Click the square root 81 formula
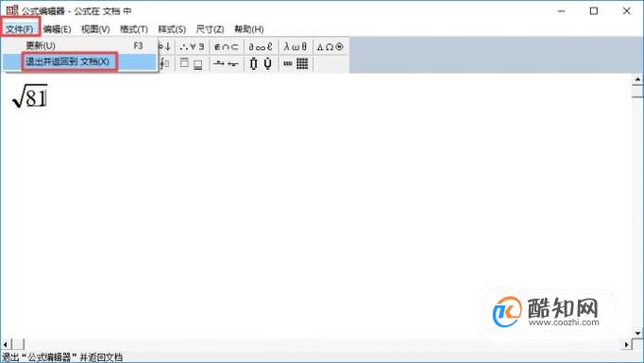The image size is (644, 363). [29, 96]
